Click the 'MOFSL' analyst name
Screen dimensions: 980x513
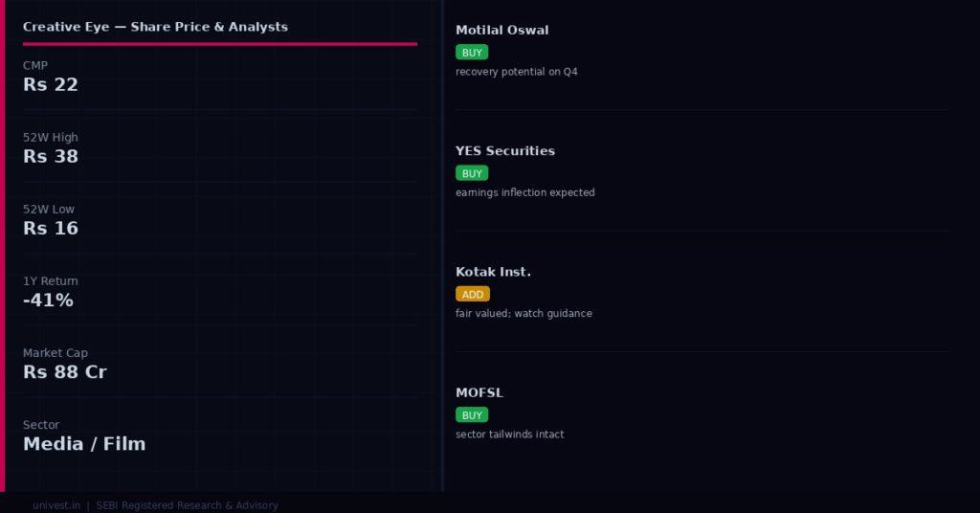(479, 393)
